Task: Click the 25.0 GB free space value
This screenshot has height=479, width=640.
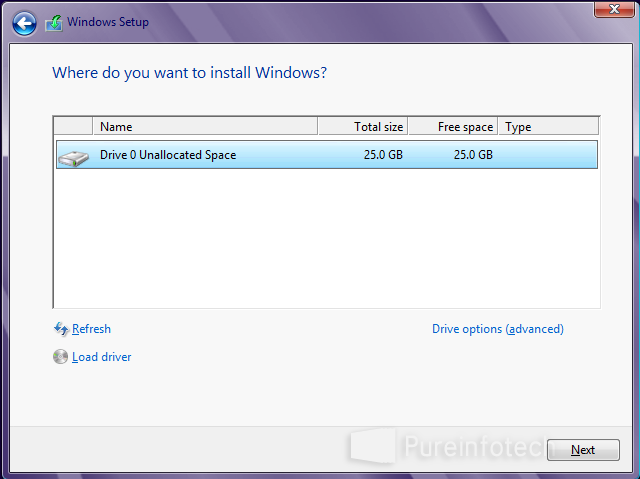Action: [x=473, y=155]
